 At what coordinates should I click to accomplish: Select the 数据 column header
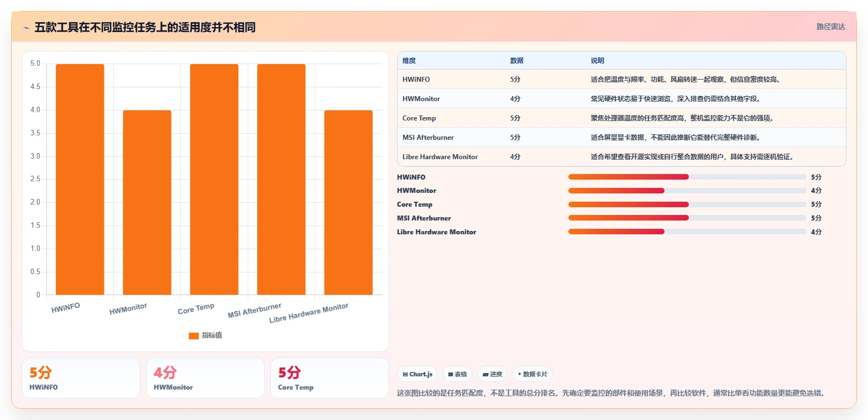point(517,61)
